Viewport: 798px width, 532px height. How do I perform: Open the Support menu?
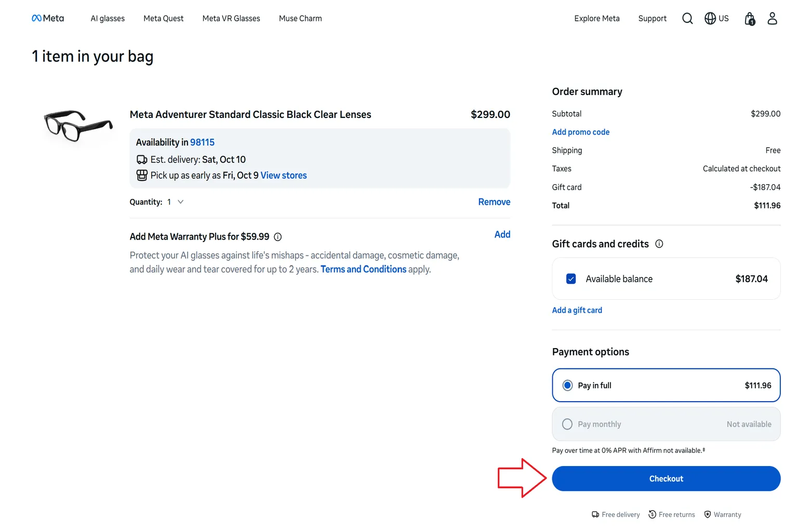pos(653,19)
